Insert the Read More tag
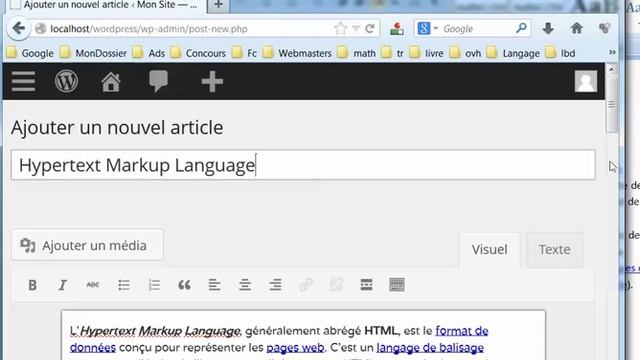This screenshot has width=640, height=360. [366, 285]
